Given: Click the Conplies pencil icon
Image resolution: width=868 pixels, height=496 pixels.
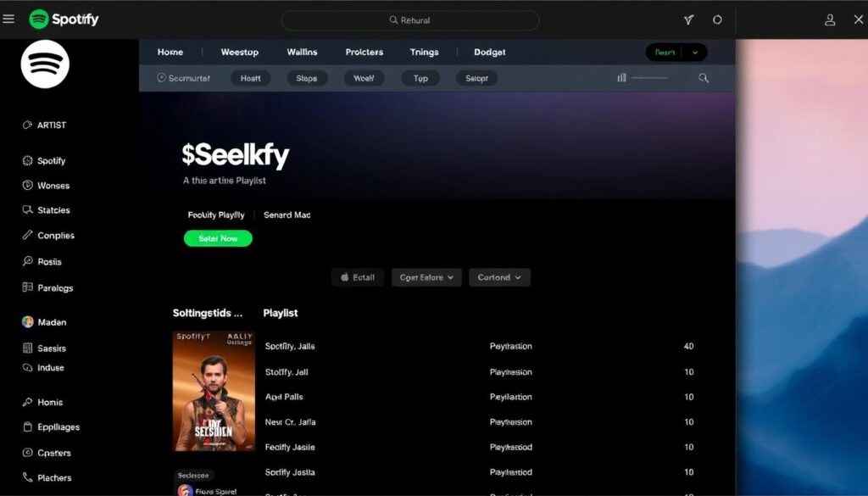Looking at the screenshot, I should point(27,235).
